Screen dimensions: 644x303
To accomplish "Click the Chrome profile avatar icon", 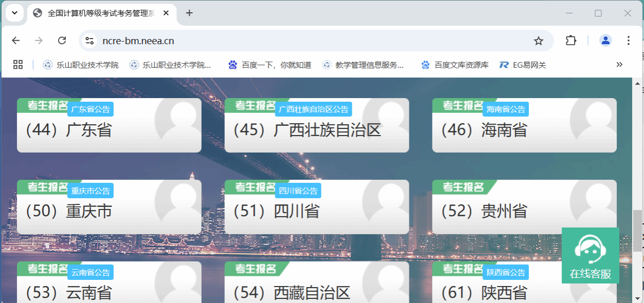I will (x=605, y=41).
